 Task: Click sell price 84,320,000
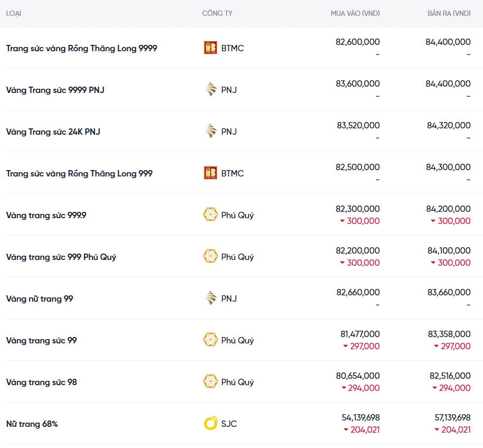pyautogui.click(x=449, y=125)
